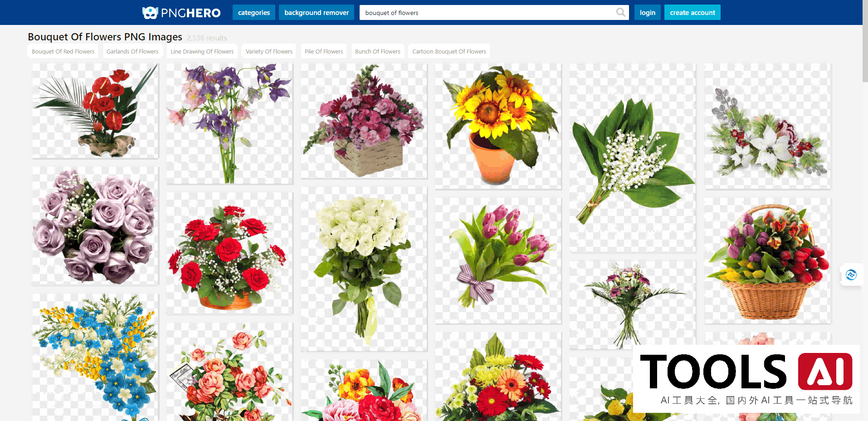Open the Variety Of Flowers tag
This screenshot has height=421, width=868.
pyautogui.click(x=269, y=52)
